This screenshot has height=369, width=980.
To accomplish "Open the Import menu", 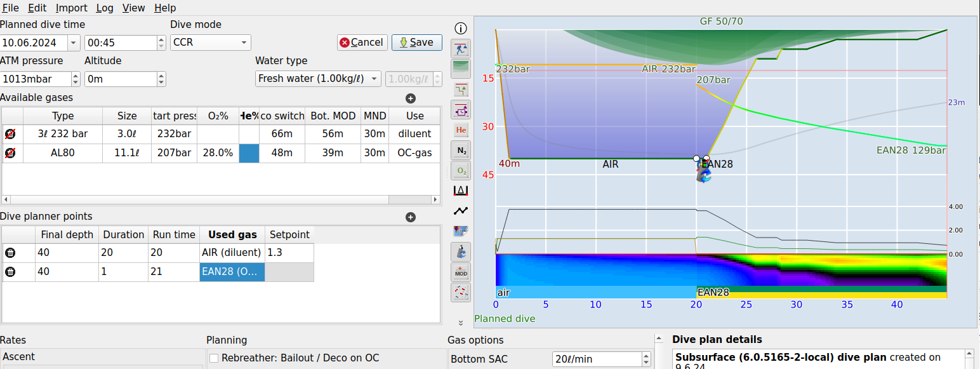I will click(x=71, y=8).
